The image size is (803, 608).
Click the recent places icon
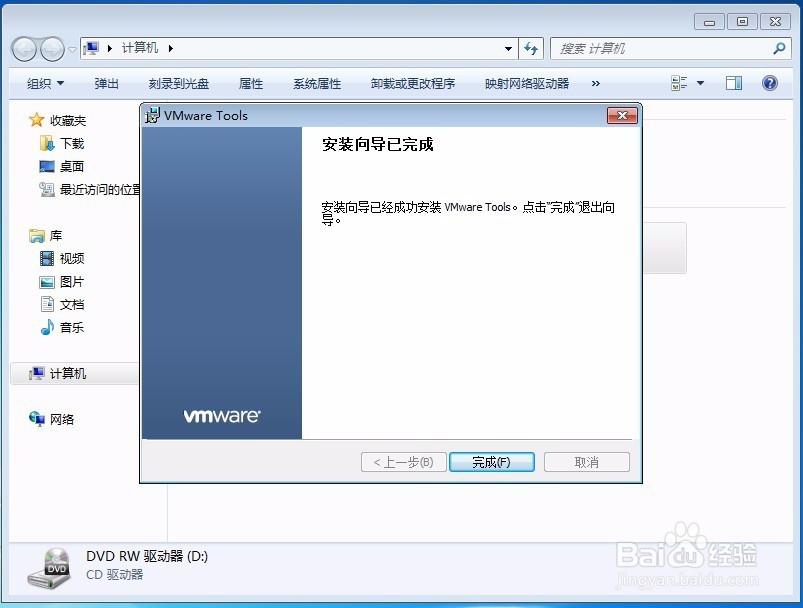[47, 190]
